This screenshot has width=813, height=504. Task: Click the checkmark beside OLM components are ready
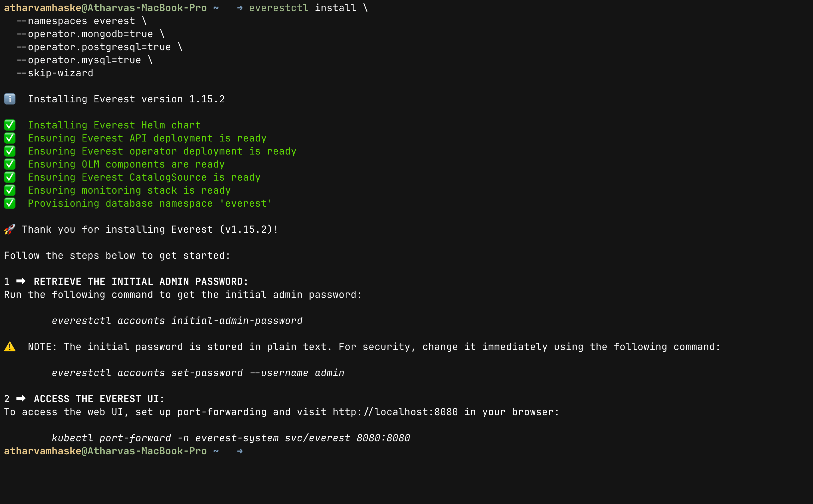click(10, 164)
